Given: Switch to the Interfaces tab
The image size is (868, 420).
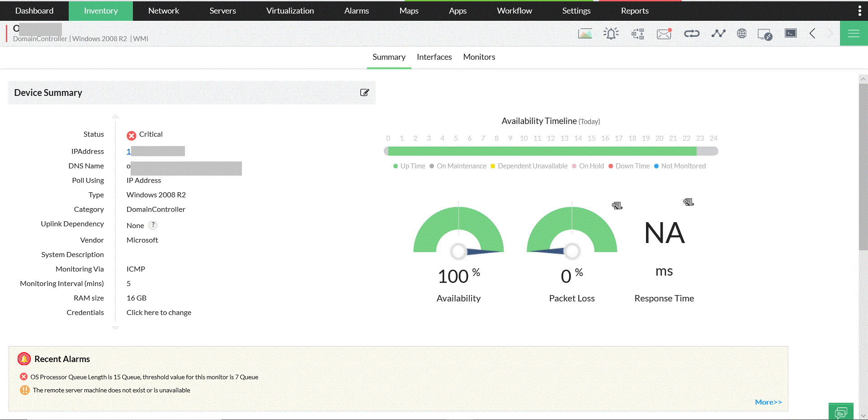Looking at the screenshot, I should click(434, 57).
